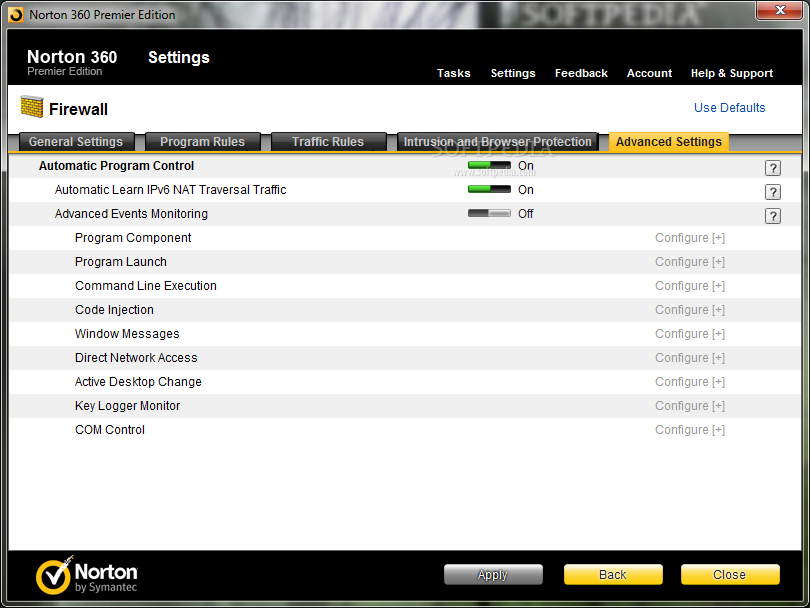810x608 pixels.
Task: Open the Feedback menu
Action: click(581, 73)
